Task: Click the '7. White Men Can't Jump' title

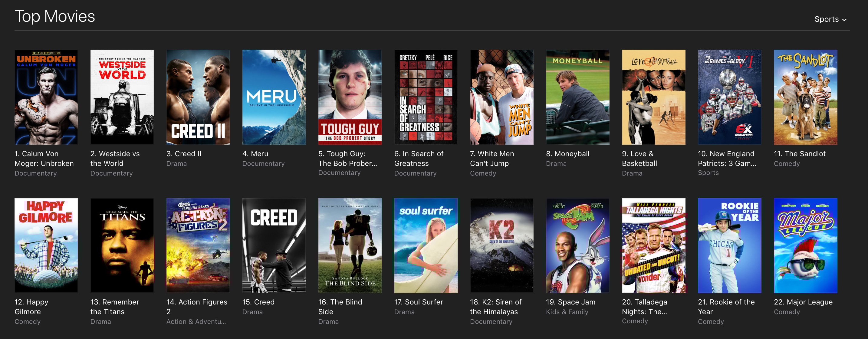Action: (492, 158)
